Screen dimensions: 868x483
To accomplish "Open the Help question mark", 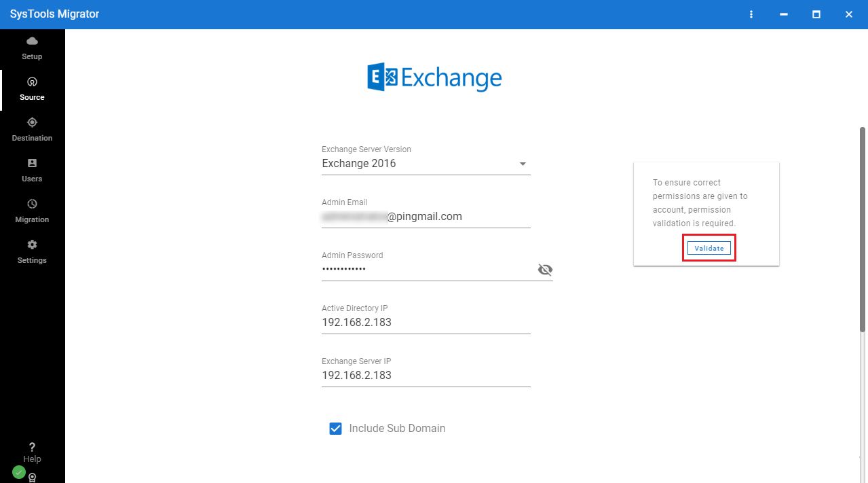I will [32, 447].
